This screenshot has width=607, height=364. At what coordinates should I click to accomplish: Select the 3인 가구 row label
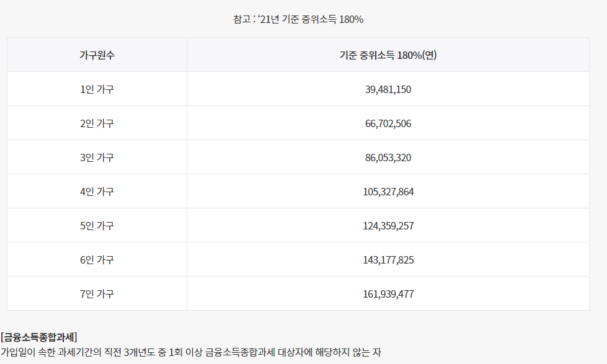[x=96, y=157]
